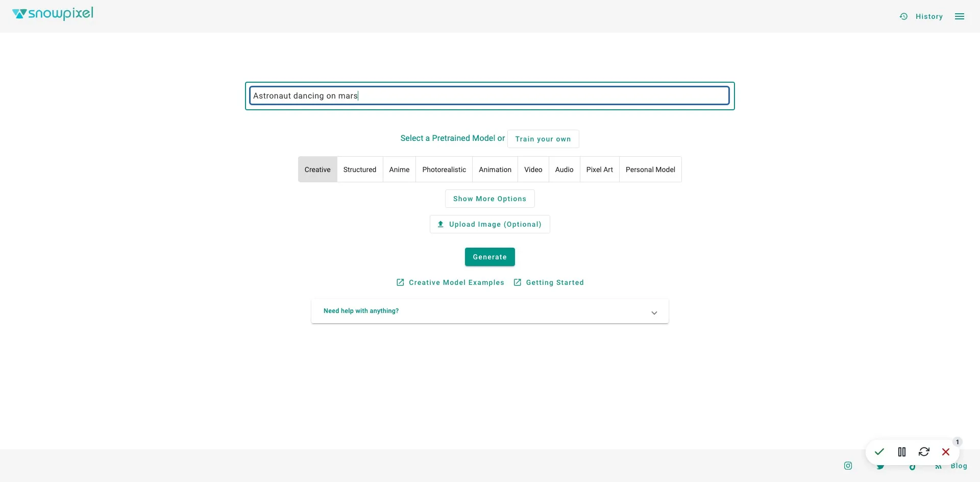Open the Getting Started link
The width and height of the screenshot is (980, 482).
click(549, 282)
